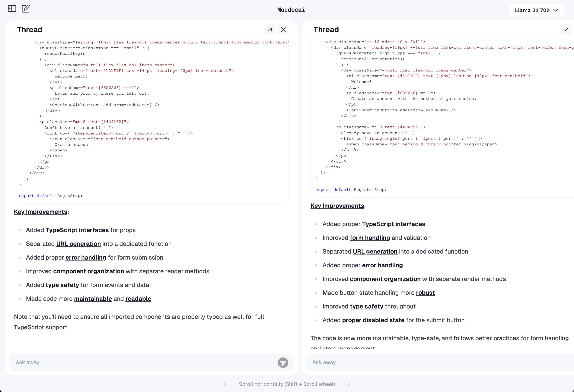Click the send button in the left input
The width and height of the screenshot is (574, 392).
tap(283, 363)
